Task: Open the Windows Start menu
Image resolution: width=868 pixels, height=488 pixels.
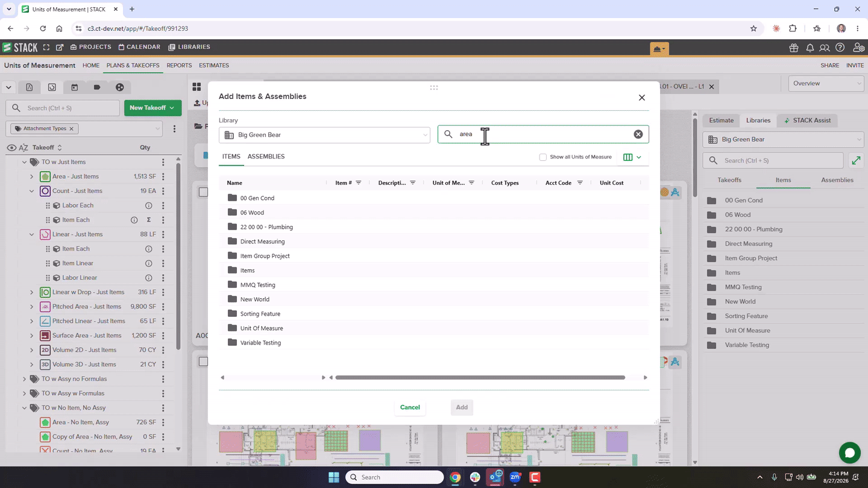Action: 333,477
